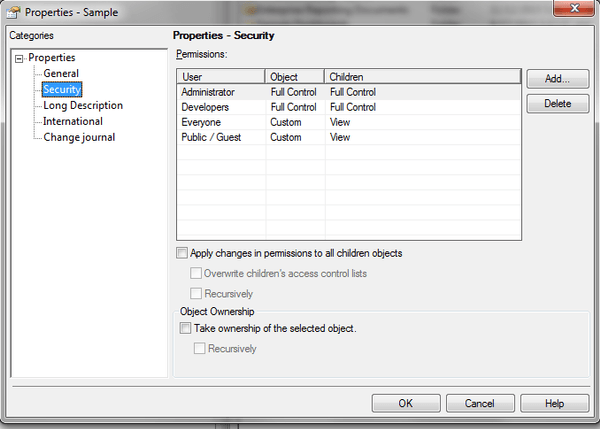Click the Cancel button
The width and height of the screenshot is (600, 429).
(480, 403)
